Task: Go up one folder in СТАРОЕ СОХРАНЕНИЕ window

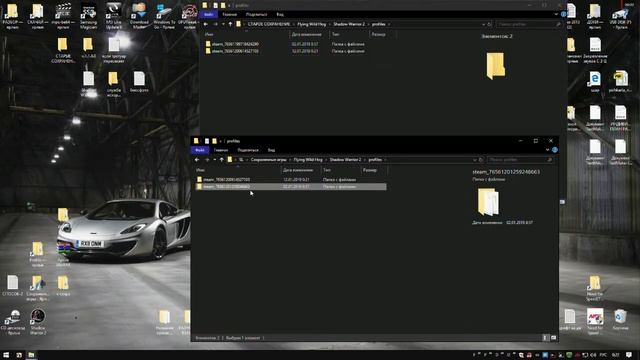Action: [230, 24]
